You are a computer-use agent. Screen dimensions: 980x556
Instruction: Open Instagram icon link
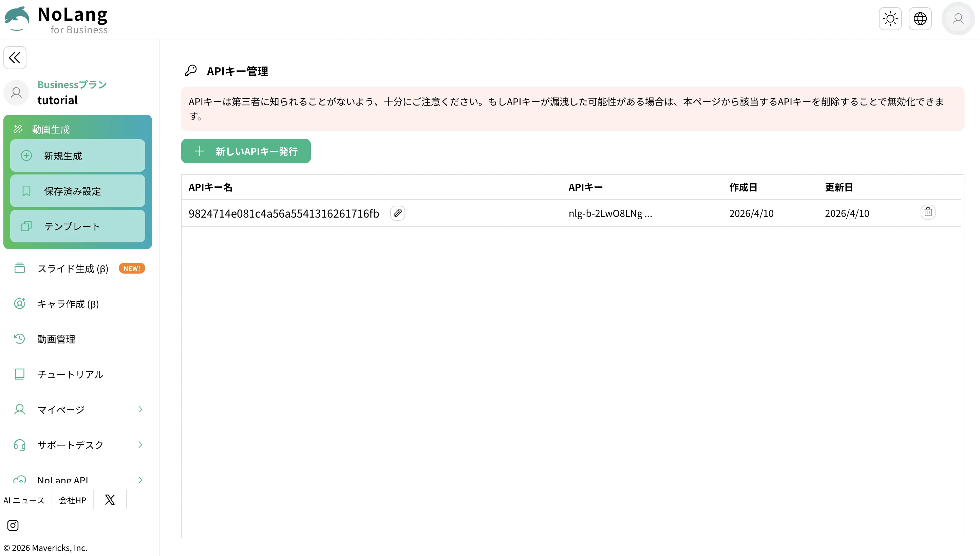point(13,525)
